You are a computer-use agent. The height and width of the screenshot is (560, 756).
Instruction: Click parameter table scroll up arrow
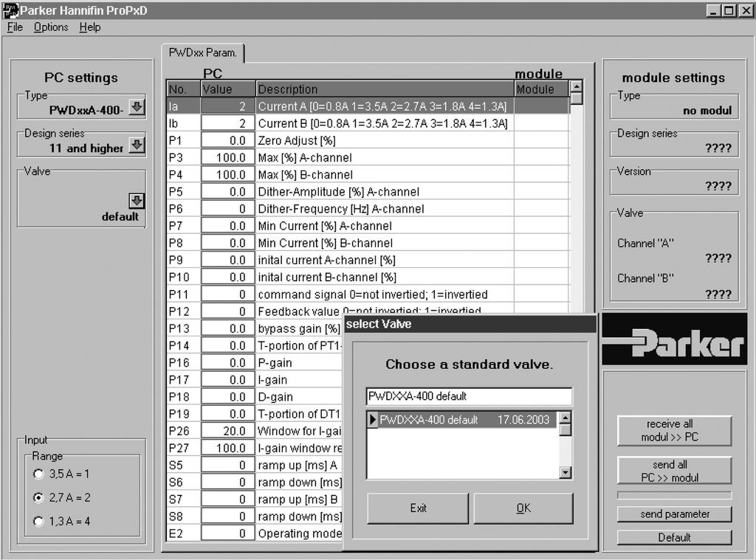point(576,86)
